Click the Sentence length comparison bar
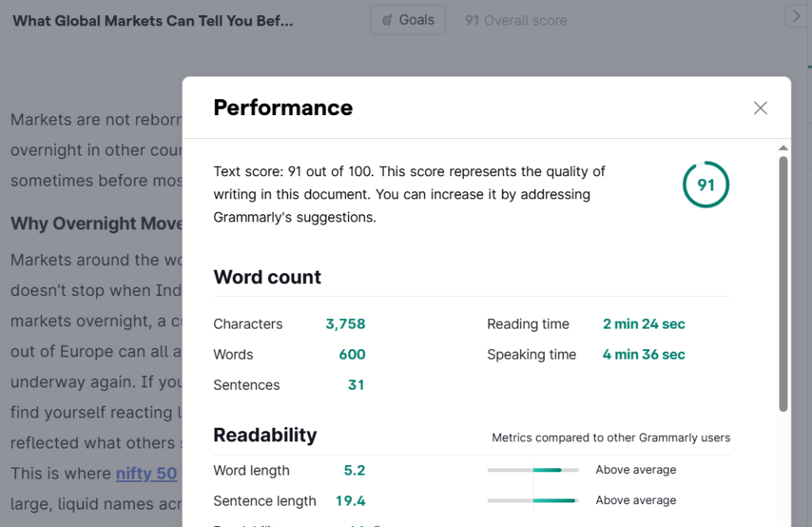Screen dimensions: 812x527 533,501
